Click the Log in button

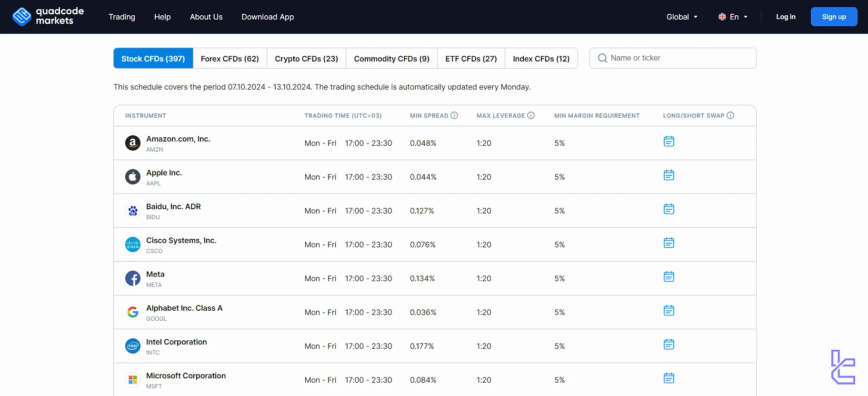coord(786,17)
